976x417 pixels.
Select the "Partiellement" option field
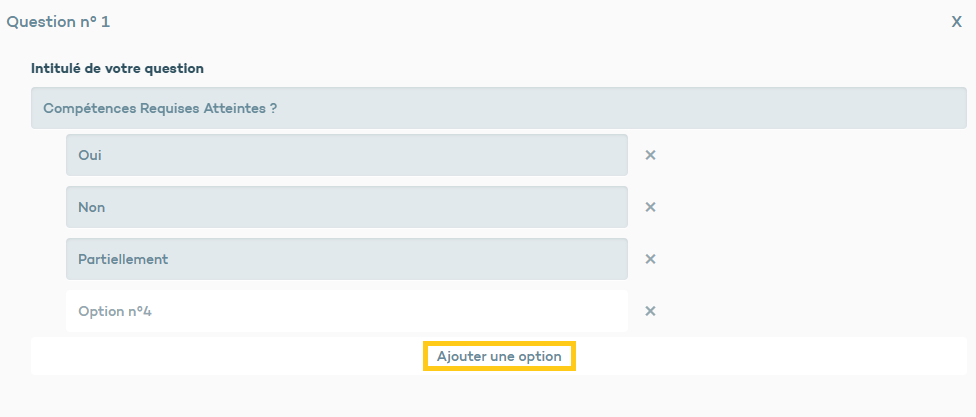click(346, 259)
